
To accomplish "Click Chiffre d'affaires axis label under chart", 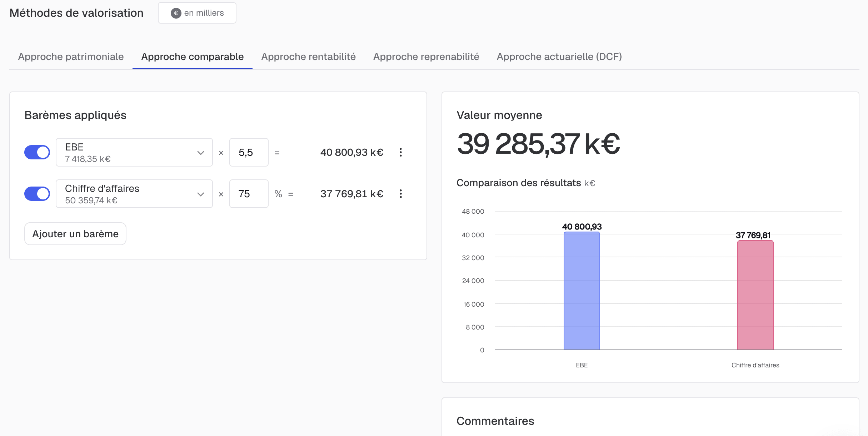I will click(755, 365).
